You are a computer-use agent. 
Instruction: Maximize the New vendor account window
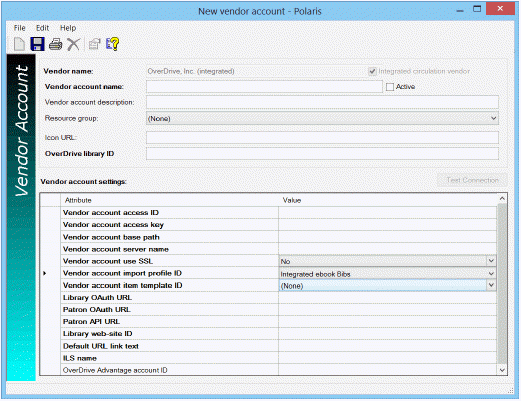pos(477,9)
